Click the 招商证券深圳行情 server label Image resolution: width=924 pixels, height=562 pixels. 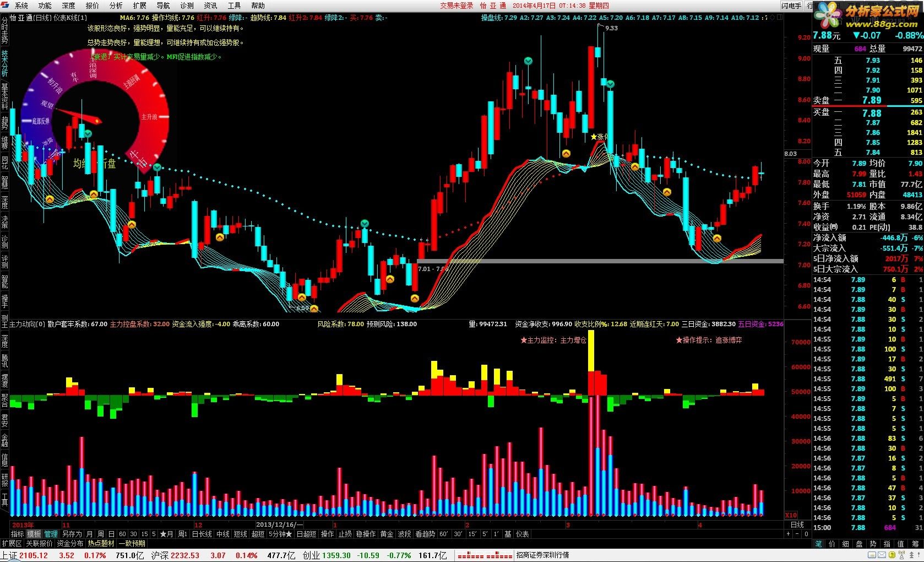click(543, 555)
